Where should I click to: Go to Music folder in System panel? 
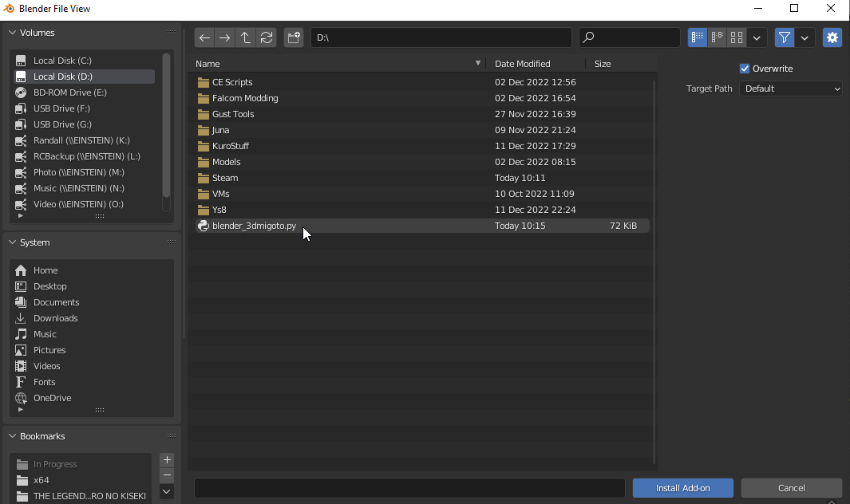(91, 334)
